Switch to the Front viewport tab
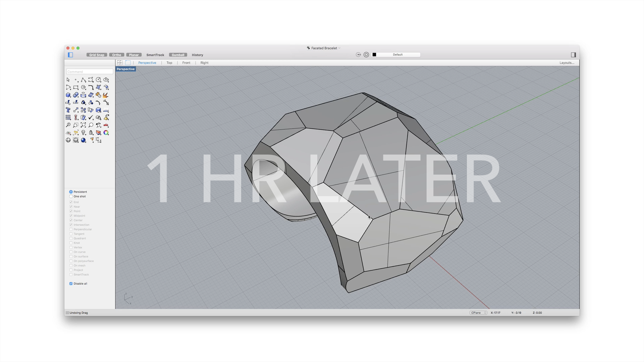The height and width of the screenshot is (362, 644). [186, 63]
